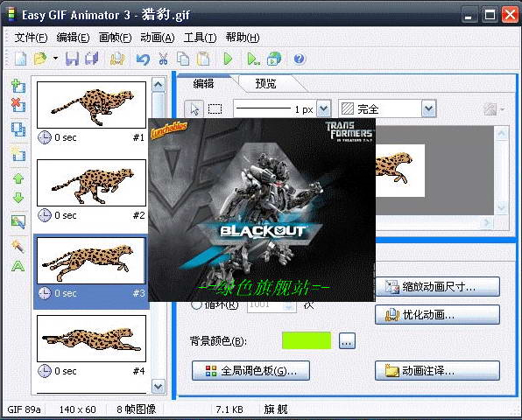
Task: Open the 编辑(E) menu
Action: click(x=73, y=38)
